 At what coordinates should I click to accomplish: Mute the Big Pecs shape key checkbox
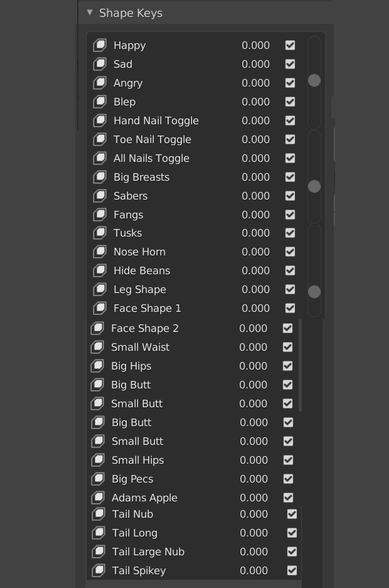coord(288,479)
